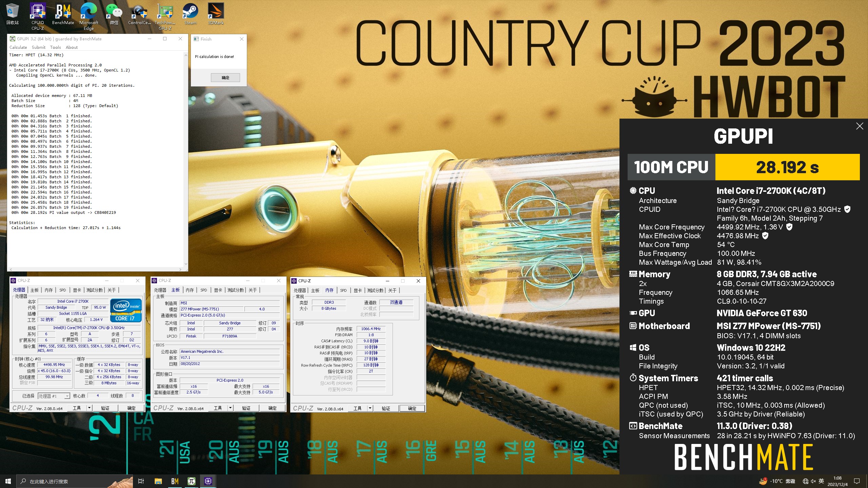868x488 pixels.
Task: Click the network globe tray icon
Action: 806,481
